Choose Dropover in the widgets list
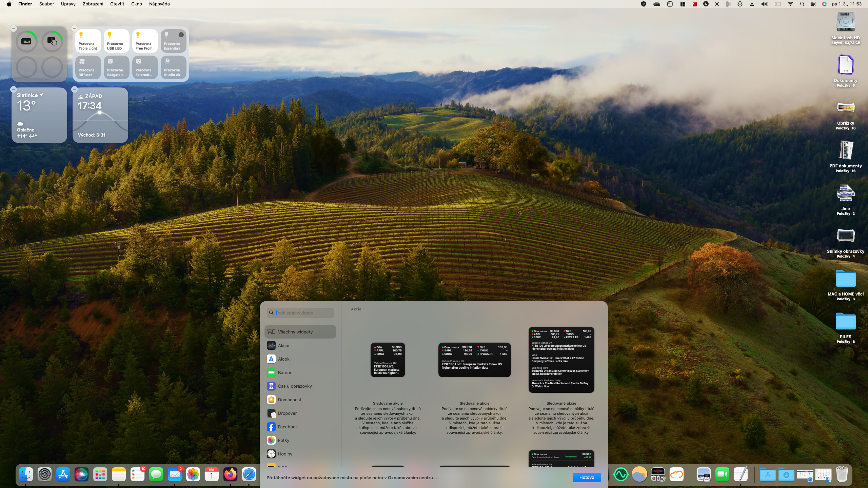This screenshot has width=868, height=488. [287, 413]
